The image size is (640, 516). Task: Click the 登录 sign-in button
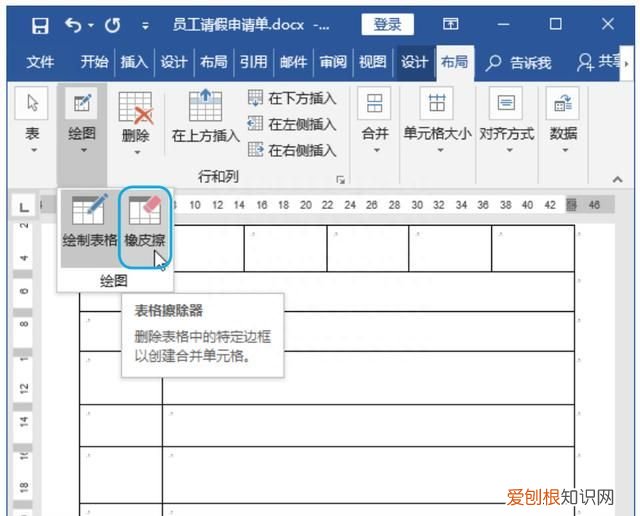(387, 24)
